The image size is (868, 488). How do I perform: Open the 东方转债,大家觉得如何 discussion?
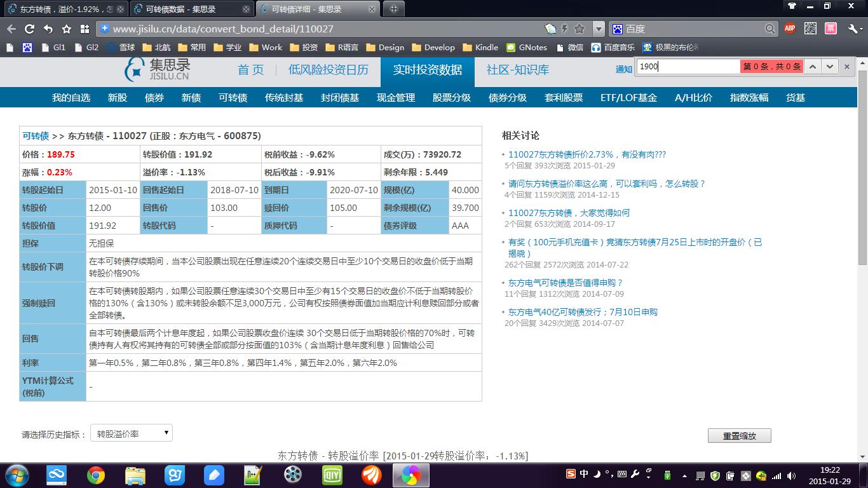point(569,213)
